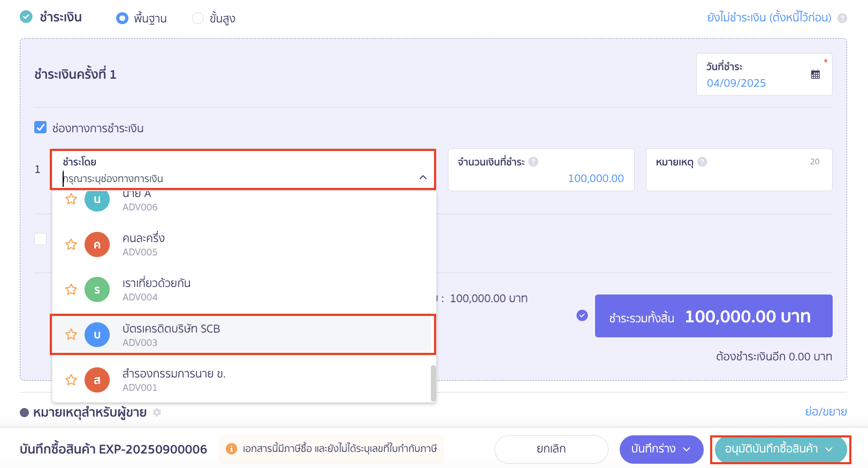Click the blue avatar for บัตรเครดิตบริษัท SCB
Screen dimensions: 868x468
[x=97, y=335]
